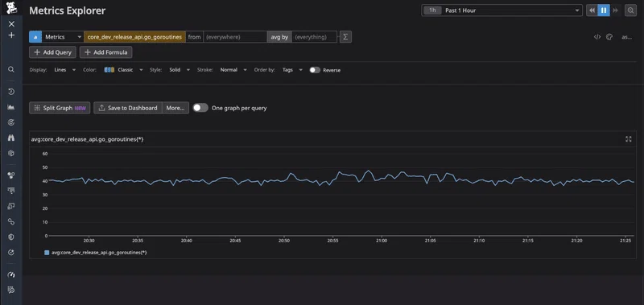Open the Past 1 Hour time dropdown
The image size is (644, 305).
click(502, 10)
